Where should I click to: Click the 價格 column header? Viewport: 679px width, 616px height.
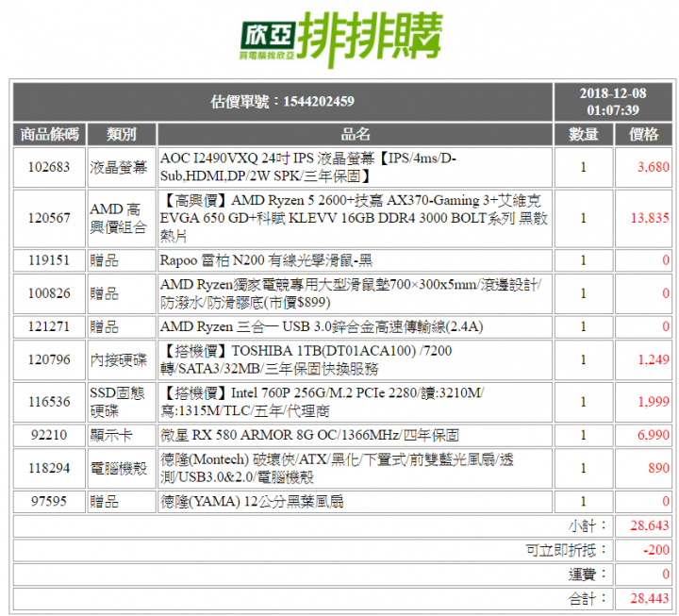(x=643, y=134)
